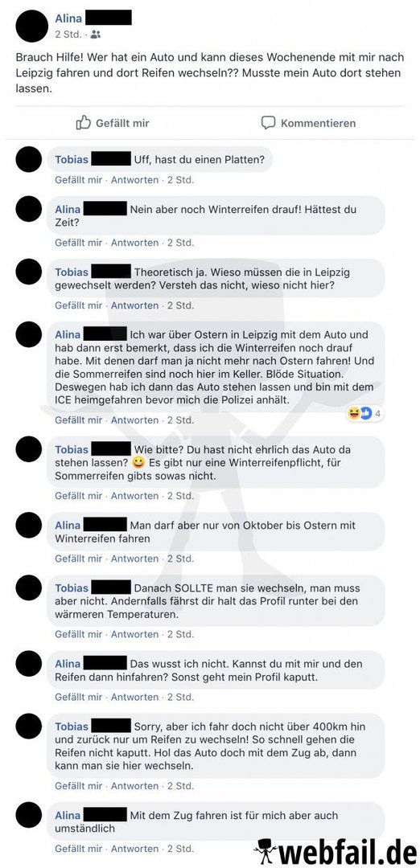The width and height of the screenshot is (420, 868).
Task: Click the friends audience icon beside 2 Std.
Action: [95, 35]
